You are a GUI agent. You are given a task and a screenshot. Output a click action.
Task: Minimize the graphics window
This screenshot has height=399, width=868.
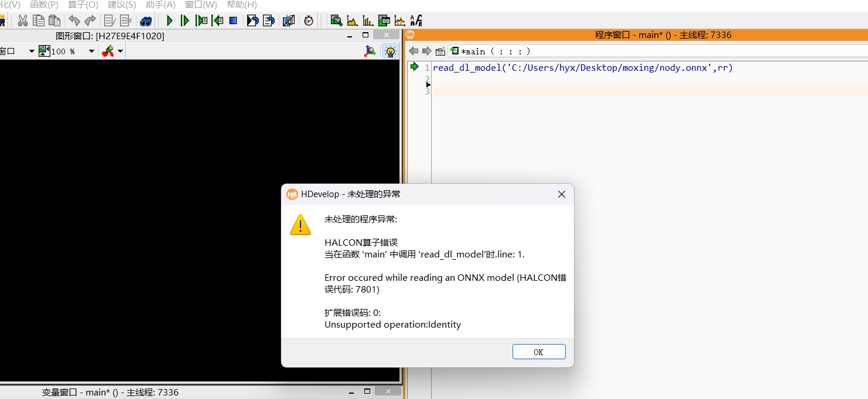(350, 36)
